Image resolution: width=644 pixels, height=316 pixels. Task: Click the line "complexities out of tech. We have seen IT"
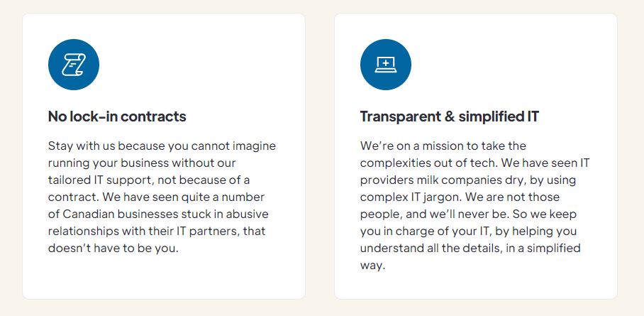pyautogui.click(x=474, y=163)
